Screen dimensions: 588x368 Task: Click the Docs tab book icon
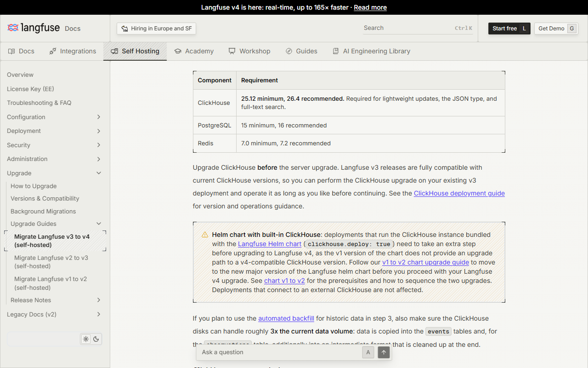[x=11, y=51]
